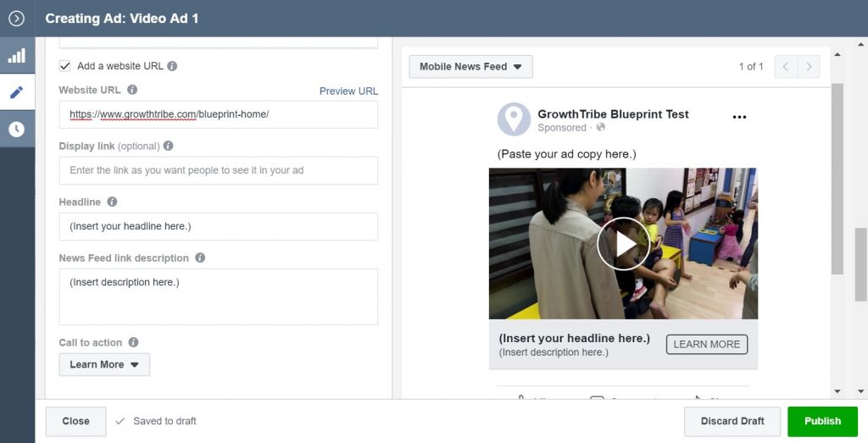The height and width of the screenshot is (443, 868).
Task: Click the public globe icon beside Sponsored
Action: pyautogui.click(x=601, y=128)
